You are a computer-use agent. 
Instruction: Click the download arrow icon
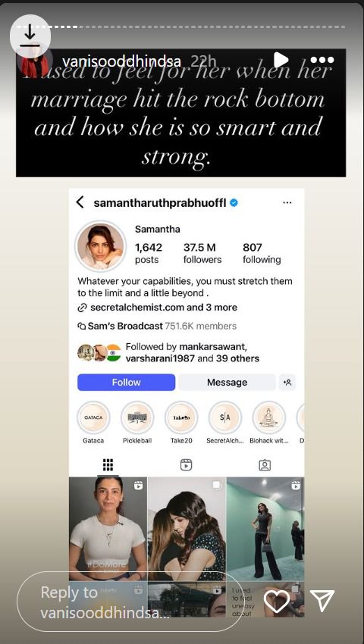pyautogui.click(x=30, y=36)
